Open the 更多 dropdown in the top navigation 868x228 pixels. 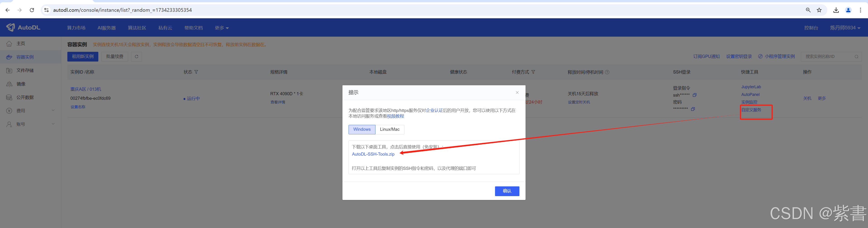(x=222, y=28)
